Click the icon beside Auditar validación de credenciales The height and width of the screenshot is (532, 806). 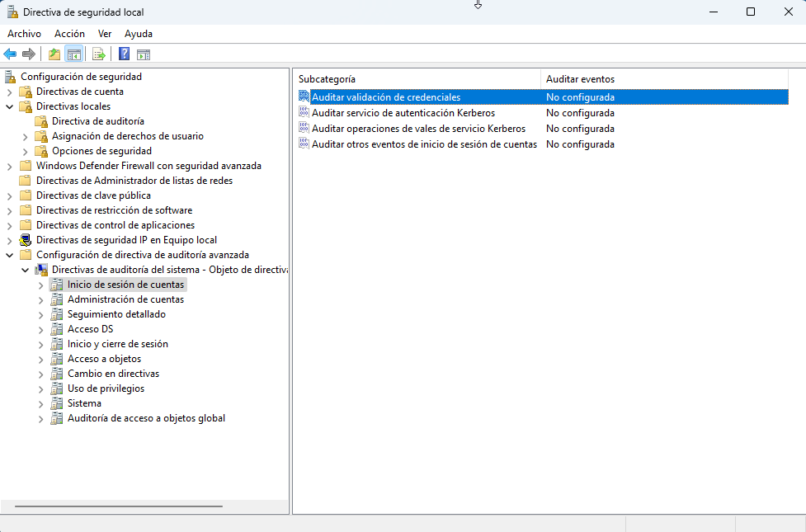(304, 97)
